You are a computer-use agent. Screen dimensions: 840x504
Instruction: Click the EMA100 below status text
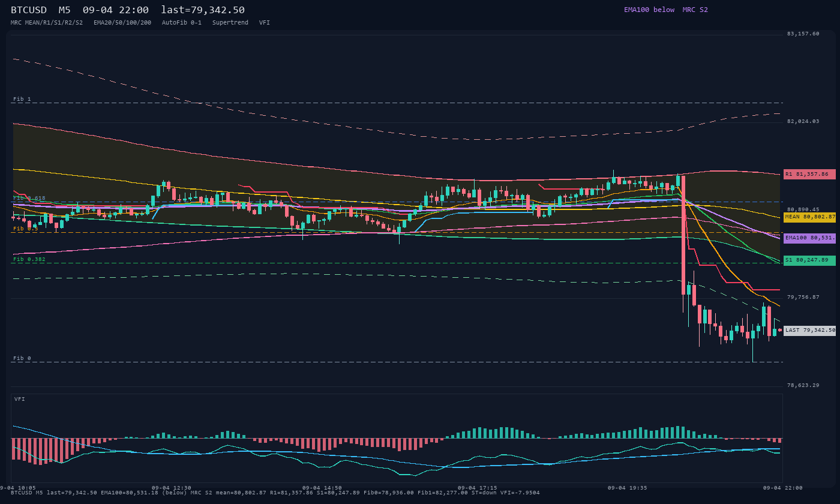point(649,10)
